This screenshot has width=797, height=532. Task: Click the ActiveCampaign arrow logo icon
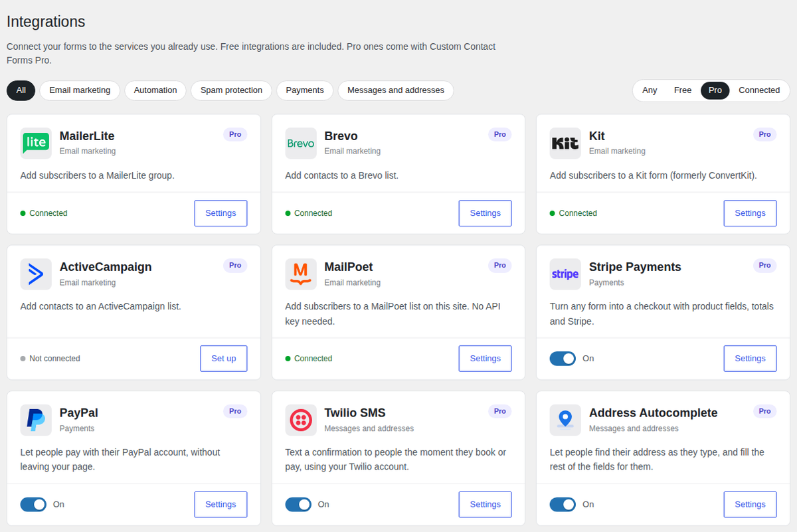tap(36, 274)
